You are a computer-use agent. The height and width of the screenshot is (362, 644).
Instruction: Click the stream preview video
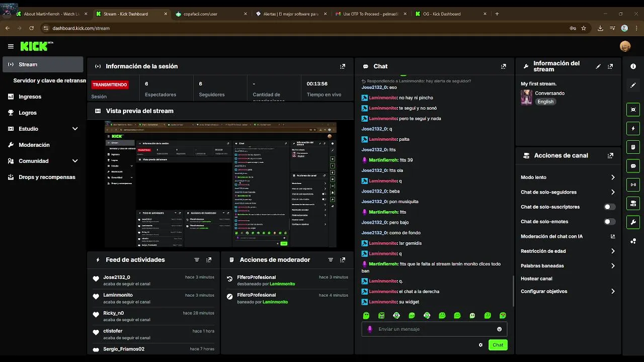coord(220,184)
